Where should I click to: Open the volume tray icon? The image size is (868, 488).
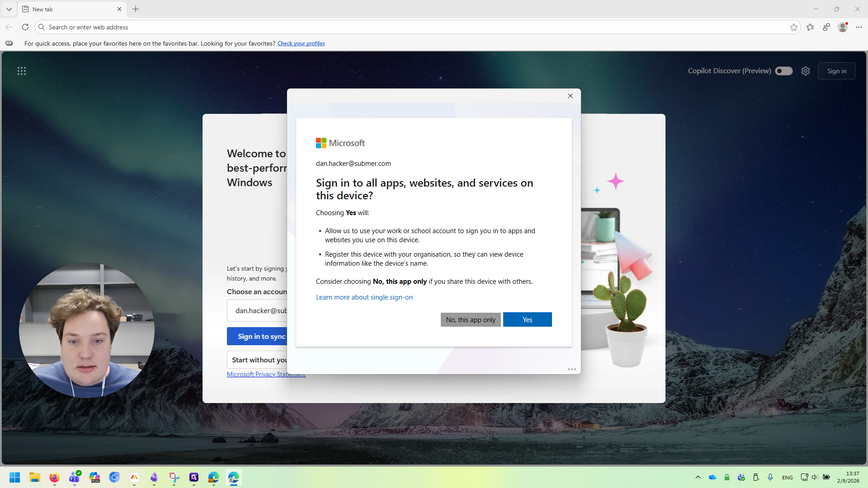click(815, 477)
